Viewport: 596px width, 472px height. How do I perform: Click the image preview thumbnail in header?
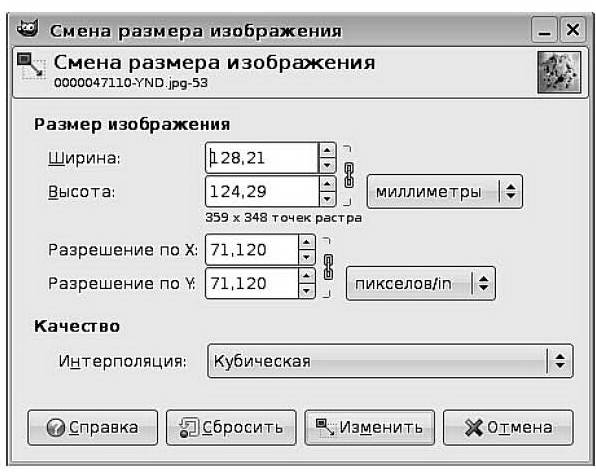click(559, 73)
